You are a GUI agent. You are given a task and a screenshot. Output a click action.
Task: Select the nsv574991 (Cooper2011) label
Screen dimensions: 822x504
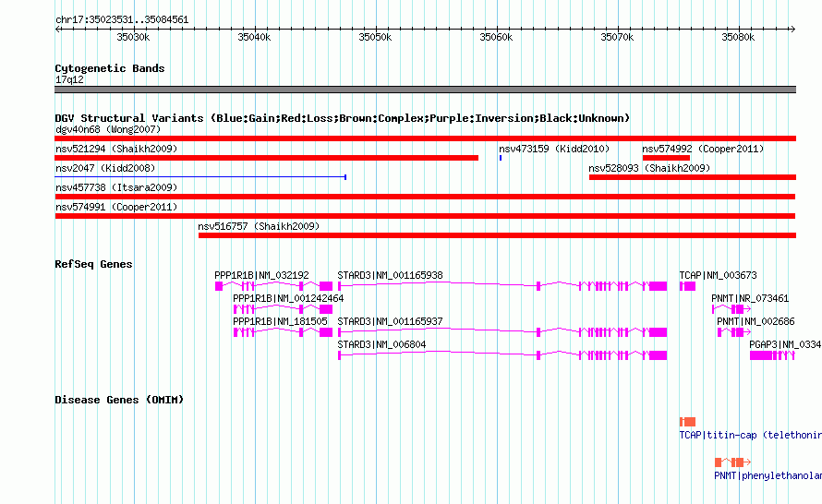pyautogui.click(x=116, y=207)
